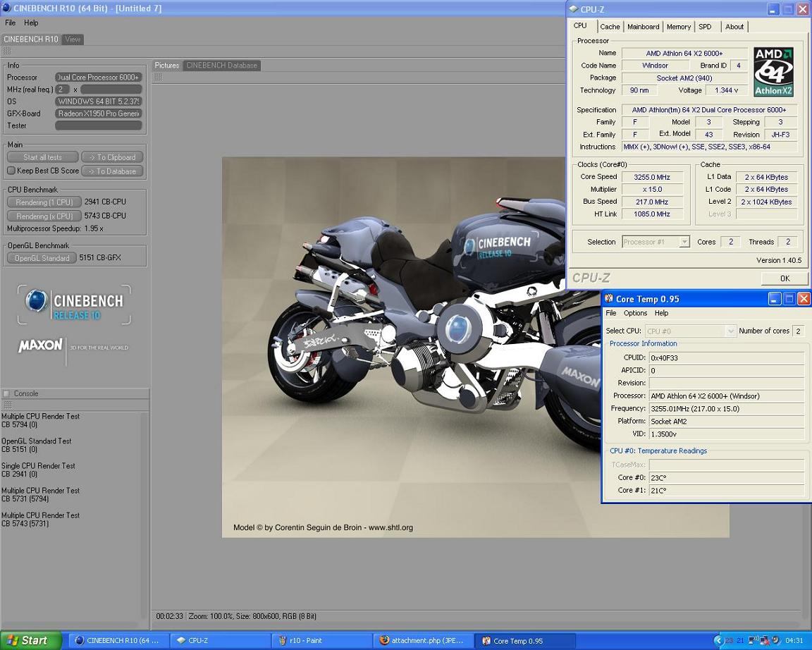The height and width of the screenshot is (650, 812).
Task: Click the OS info field
Action: pos(99,102)
